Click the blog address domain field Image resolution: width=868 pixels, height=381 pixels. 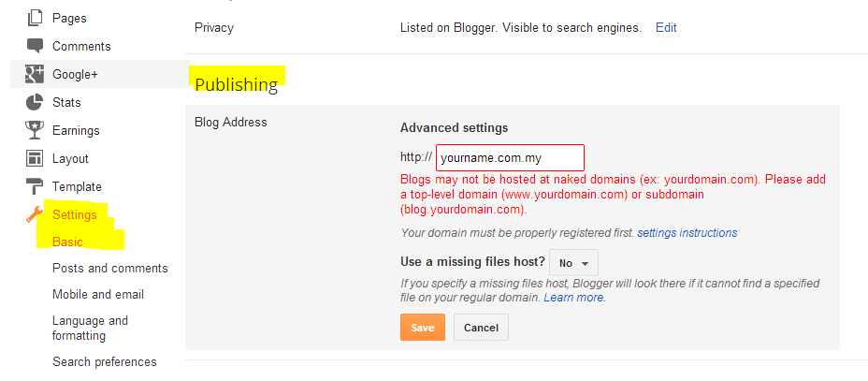510,158
